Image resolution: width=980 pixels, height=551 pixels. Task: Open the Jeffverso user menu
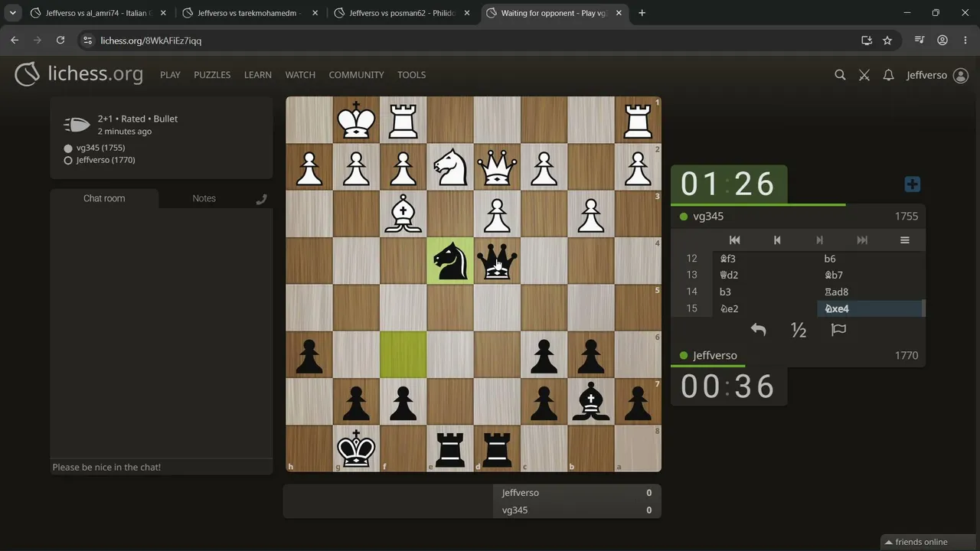point(937,75)
